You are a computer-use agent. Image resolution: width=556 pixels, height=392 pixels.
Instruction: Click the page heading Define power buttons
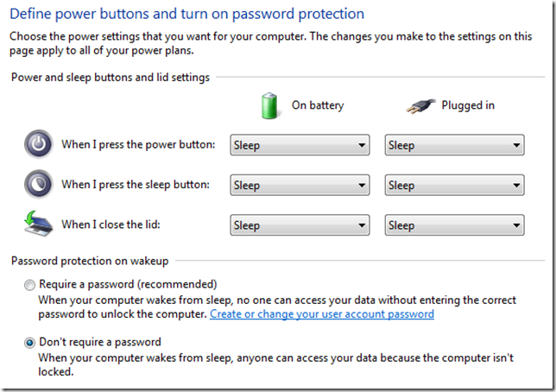click(x=186, y=15)
